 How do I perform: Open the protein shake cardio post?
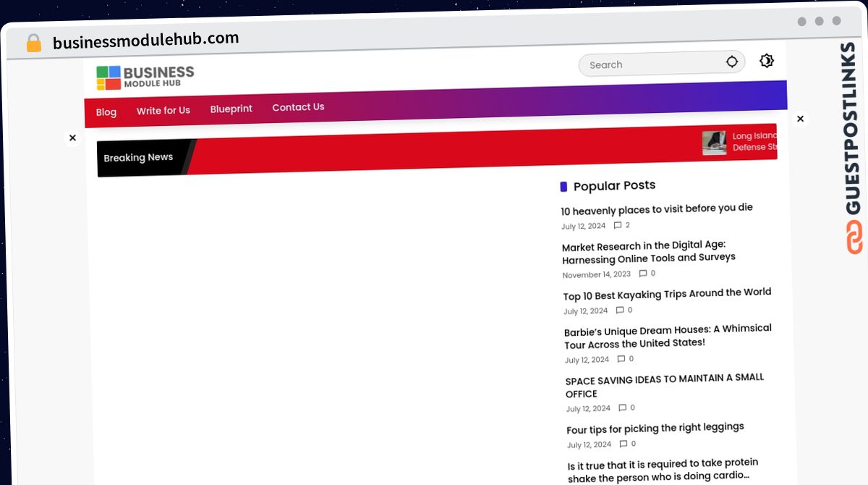(663, 470)
